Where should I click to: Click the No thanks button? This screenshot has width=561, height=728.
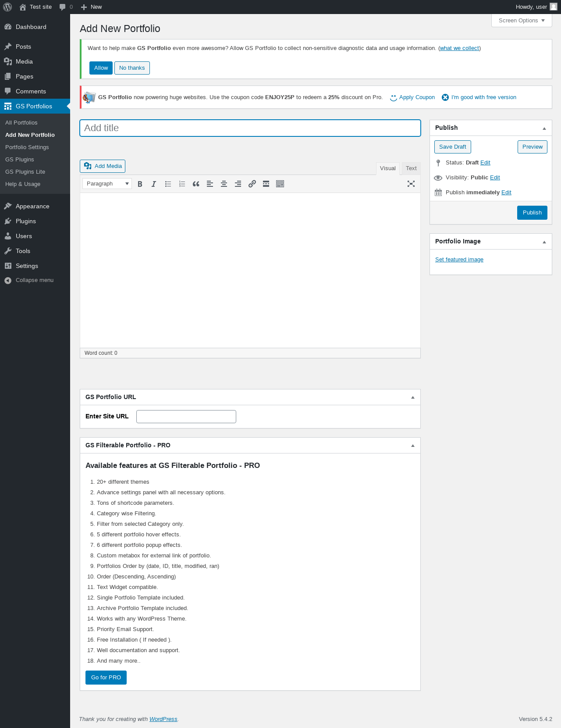132,68
